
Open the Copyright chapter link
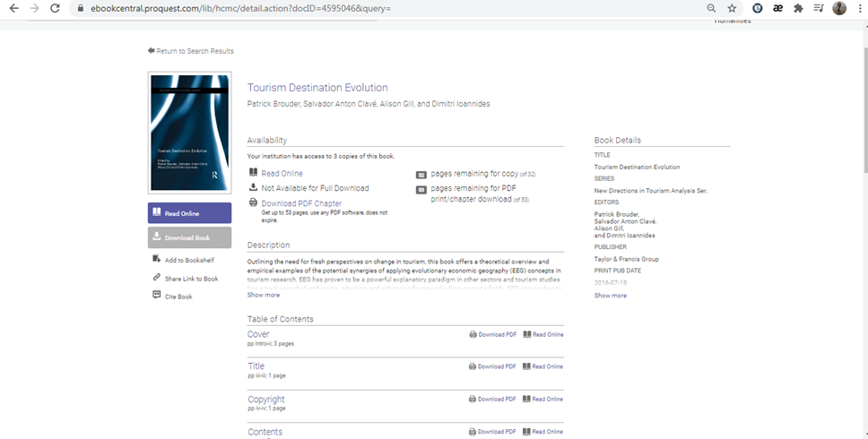pyautogui.click(x=265, y=400)
